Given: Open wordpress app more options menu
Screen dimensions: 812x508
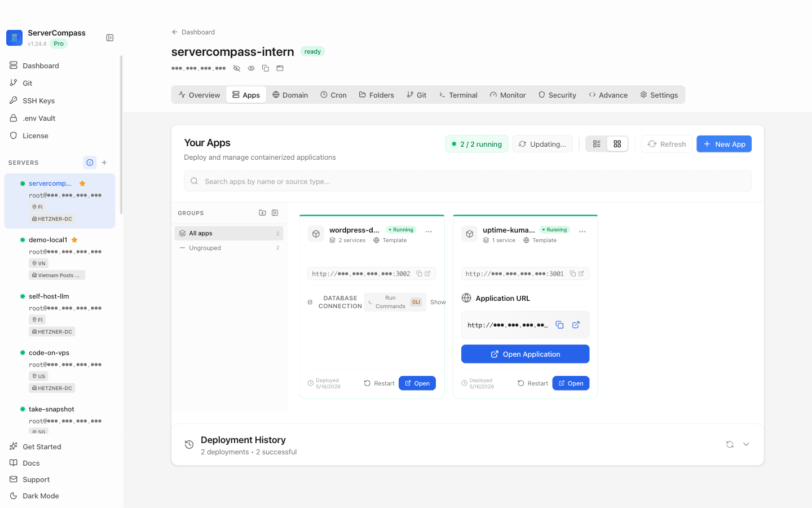Looking at the screenshot, I should click(x=429, y=231).
